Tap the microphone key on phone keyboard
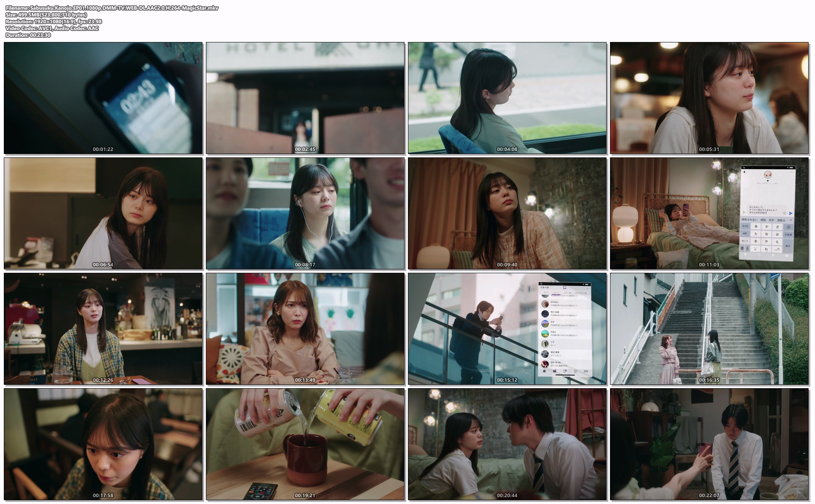The width and height of the screenshot is (815, 504). (747, 248)
